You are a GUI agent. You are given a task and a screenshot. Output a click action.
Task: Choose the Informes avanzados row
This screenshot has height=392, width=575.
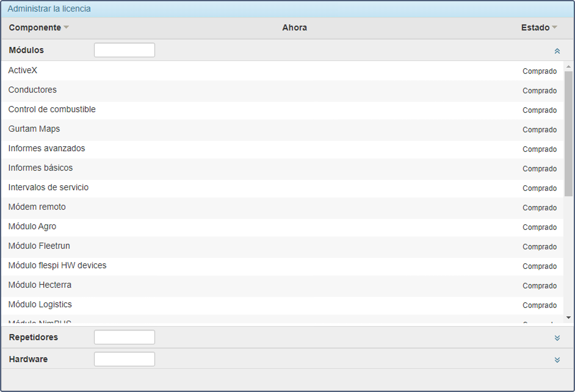point(47,149)
